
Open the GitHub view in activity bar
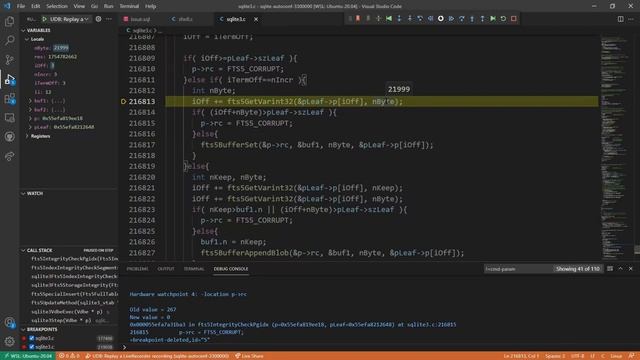9,137
